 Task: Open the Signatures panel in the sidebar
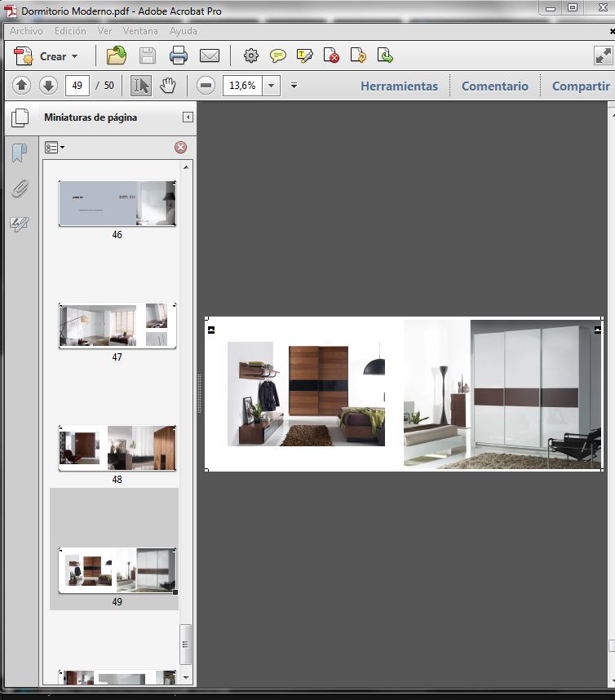pyautogui.click(x=20, y=224)
